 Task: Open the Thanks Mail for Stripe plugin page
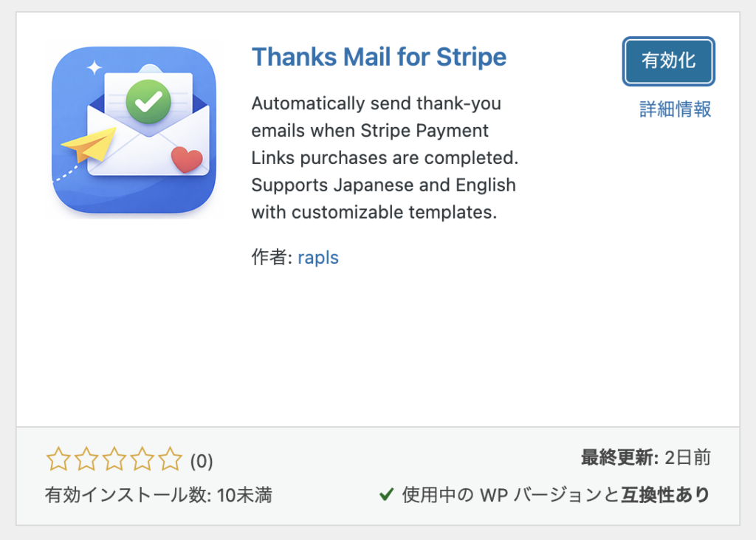(x=379, y=57)
